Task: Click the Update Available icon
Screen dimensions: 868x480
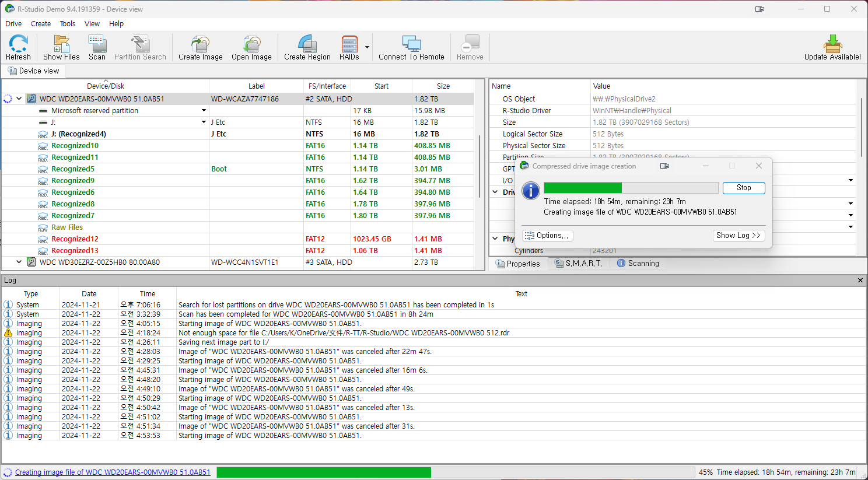Action: 832,47
